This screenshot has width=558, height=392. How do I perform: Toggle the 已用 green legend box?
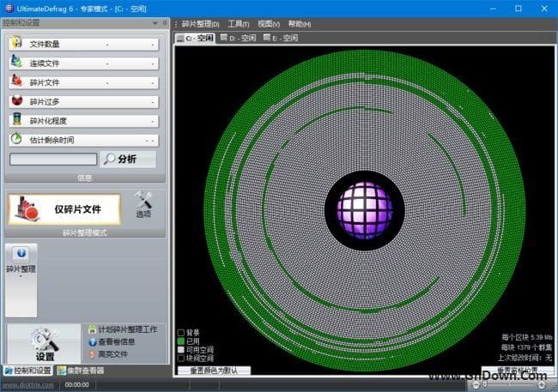click(181, 341)
